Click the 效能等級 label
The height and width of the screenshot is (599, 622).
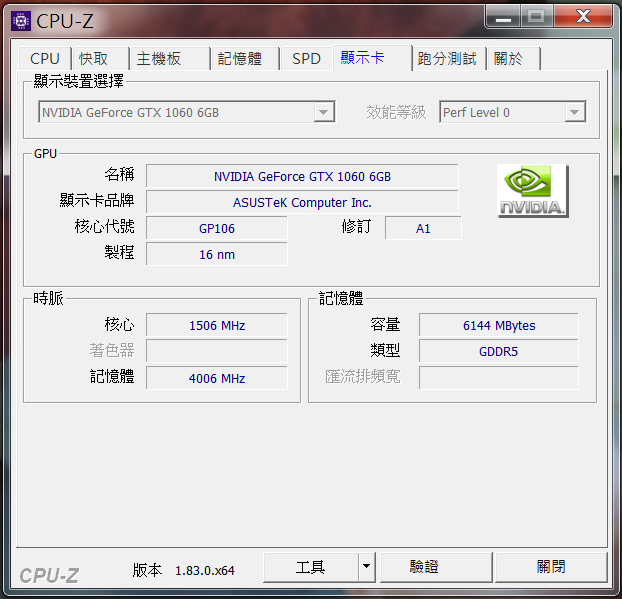click(x=396, y=112)
